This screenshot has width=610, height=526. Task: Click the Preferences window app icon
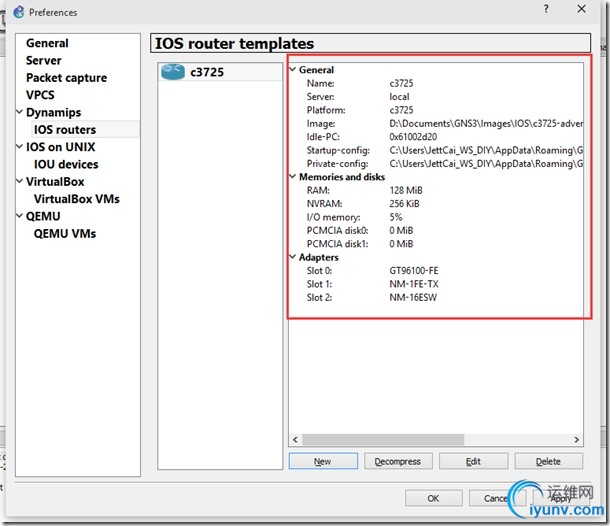(x=18, y=12)
